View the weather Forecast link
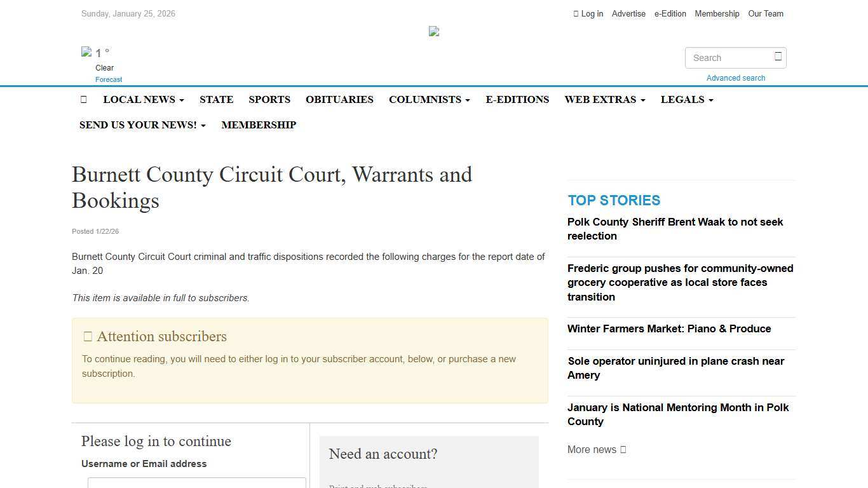This screenshot has height=488, width=868. [108, 79]
